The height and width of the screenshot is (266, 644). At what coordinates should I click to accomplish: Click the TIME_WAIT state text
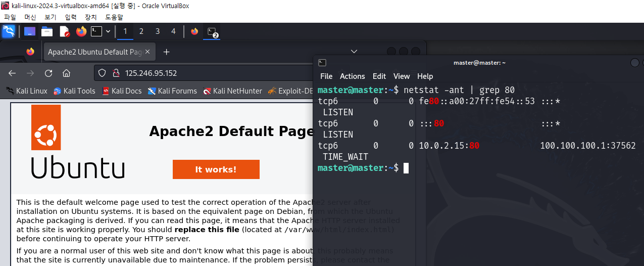pos(345,157)
